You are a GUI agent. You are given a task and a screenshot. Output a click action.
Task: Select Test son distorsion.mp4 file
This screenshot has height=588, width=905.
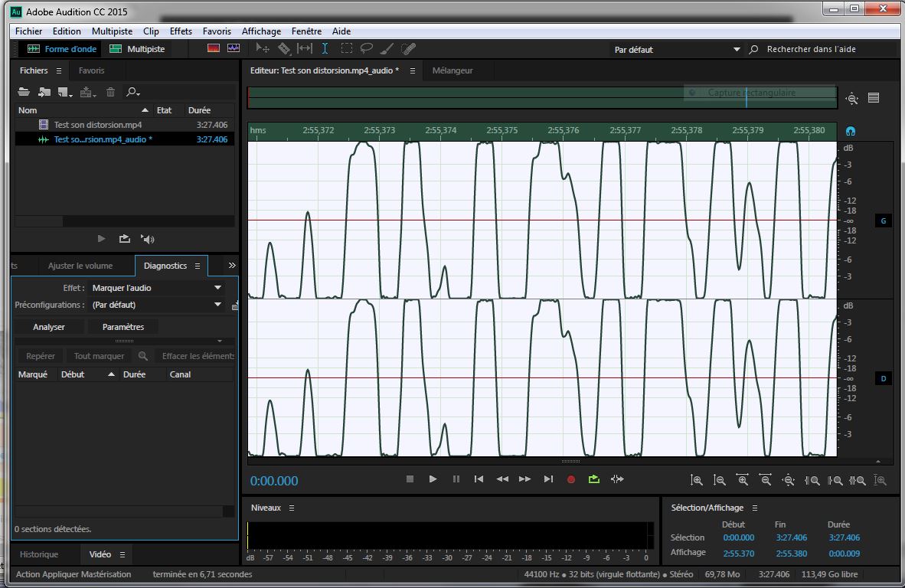coord(97,125)
